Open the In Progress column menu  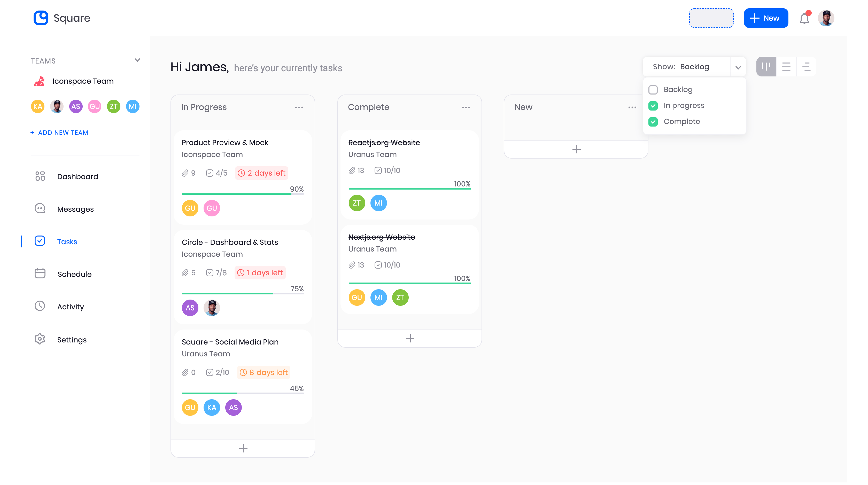[x=299, y=107]
